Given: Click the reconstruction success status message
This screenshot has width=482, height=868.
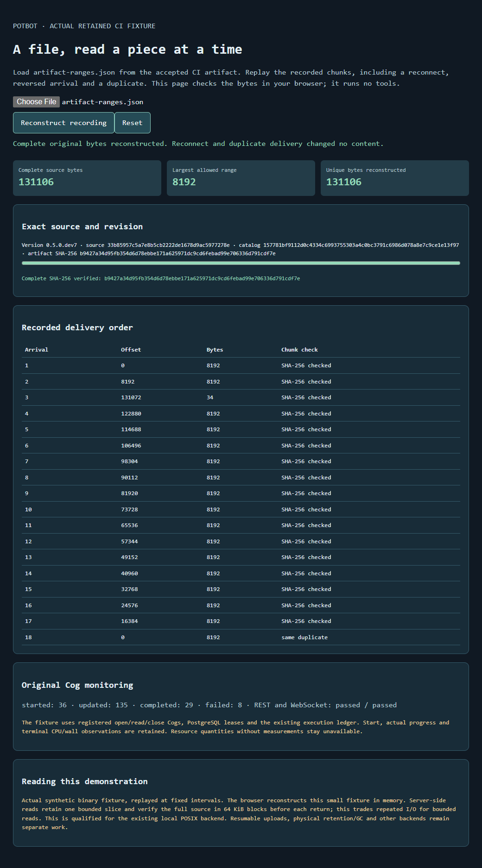Looking at the screenshot, I should pos(198,144).
